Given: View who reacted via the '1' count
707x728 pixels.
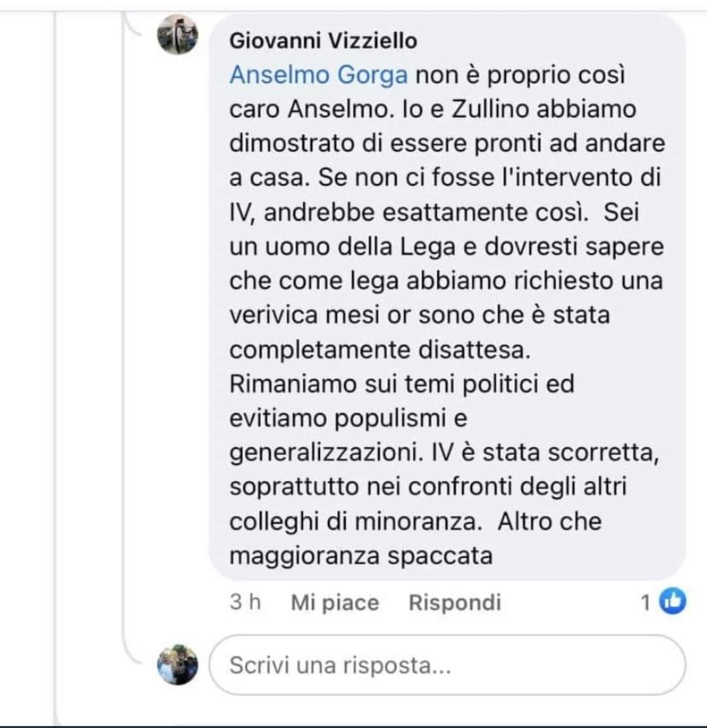Looking at the screenshot, I should coord(645,603).
